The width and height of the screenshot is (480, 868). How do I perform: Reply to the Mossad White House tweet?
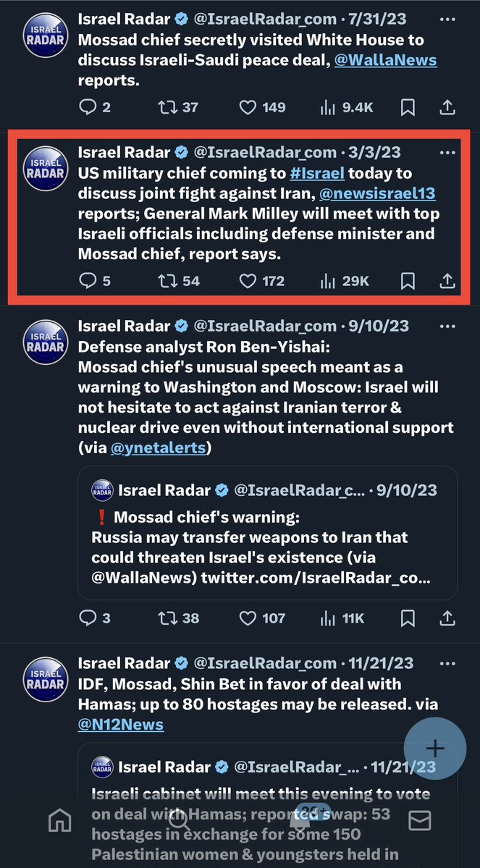[x=88, y=108]
